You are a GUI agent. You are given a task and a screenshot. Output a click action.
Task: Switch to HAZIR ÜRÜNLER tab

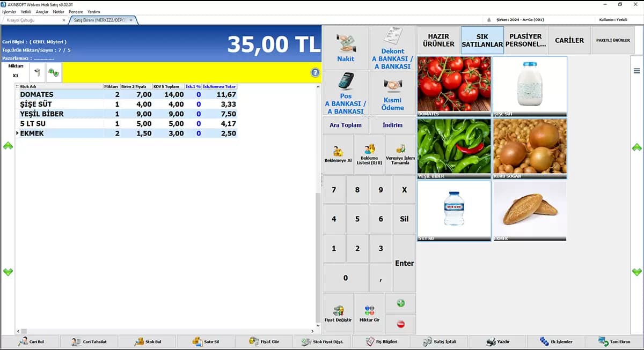438,40
